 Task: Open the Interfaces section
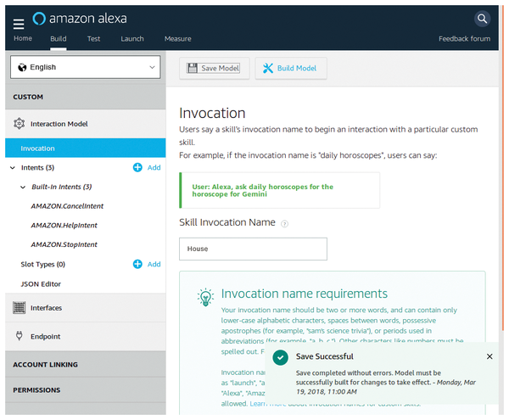click(x=86, y=307)
